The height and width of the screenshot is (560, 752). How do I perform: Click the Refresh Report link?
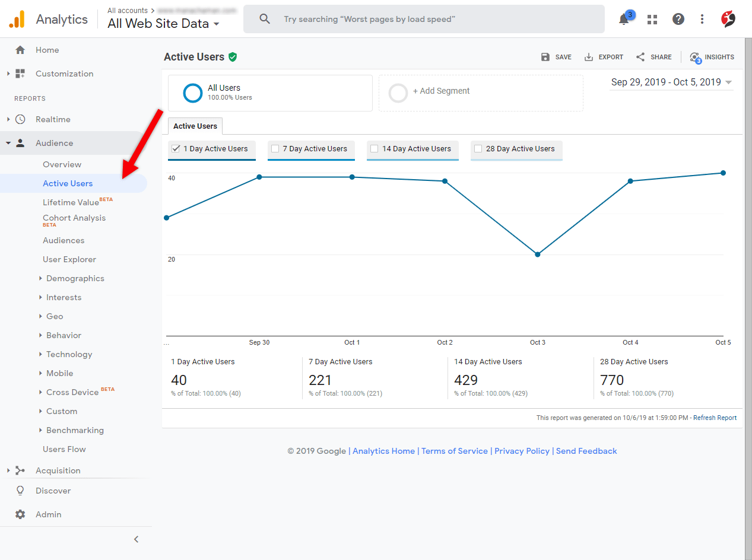(x=715, y=418)
